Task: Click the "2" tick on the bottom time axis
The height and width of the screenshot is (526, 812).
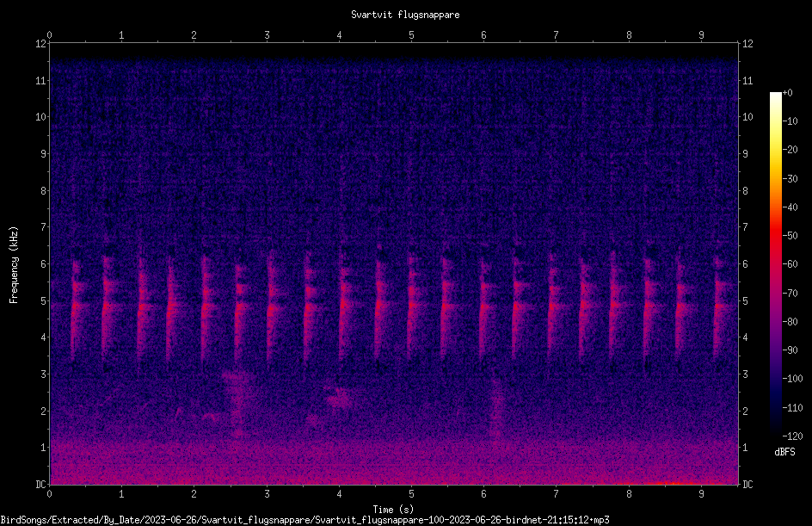Action: tap(194, 494)
